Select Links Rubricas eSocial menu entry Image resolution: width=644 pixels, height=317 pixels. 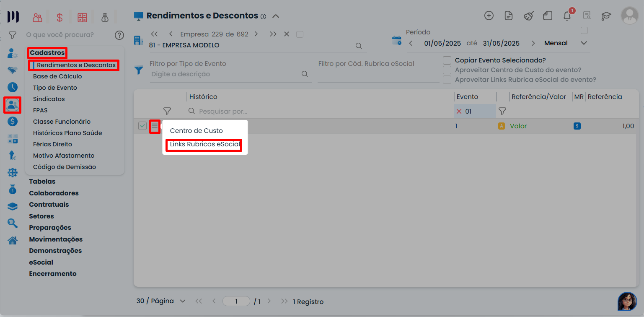coord(204,145)
